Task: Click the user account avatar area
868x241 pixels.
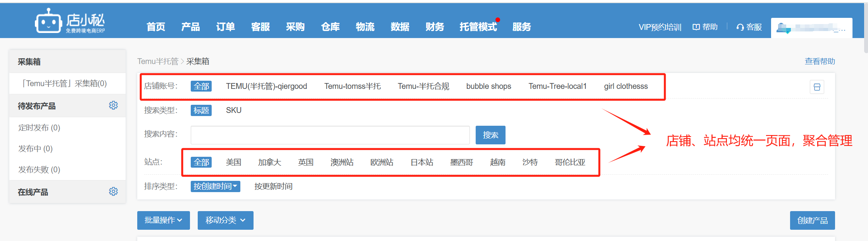Action: 811,28
